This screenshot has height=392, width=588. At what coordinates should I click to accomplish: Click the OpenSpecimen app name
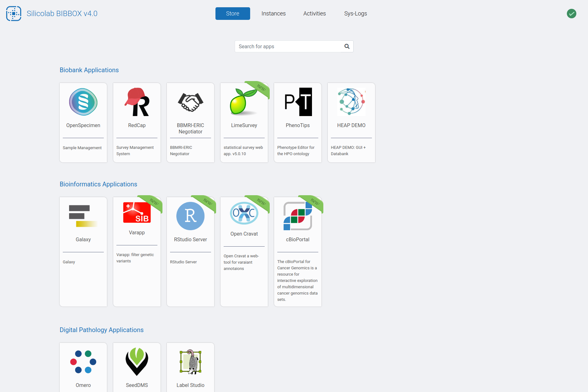click(x=83, y=125)
